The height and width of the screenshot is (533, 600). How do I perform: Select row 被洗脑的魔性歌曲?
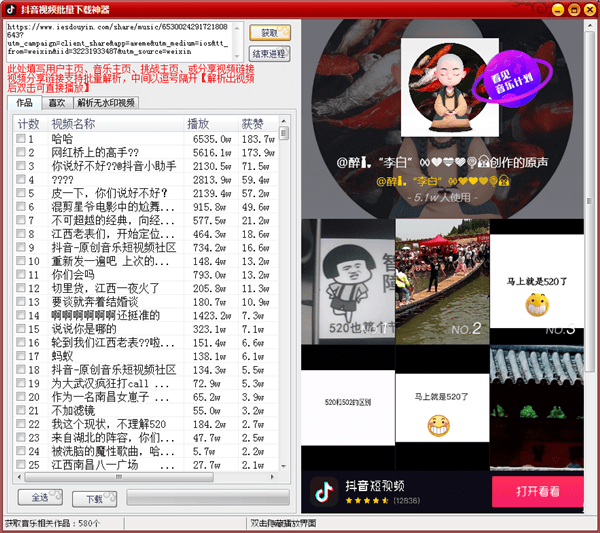point(145,451)
